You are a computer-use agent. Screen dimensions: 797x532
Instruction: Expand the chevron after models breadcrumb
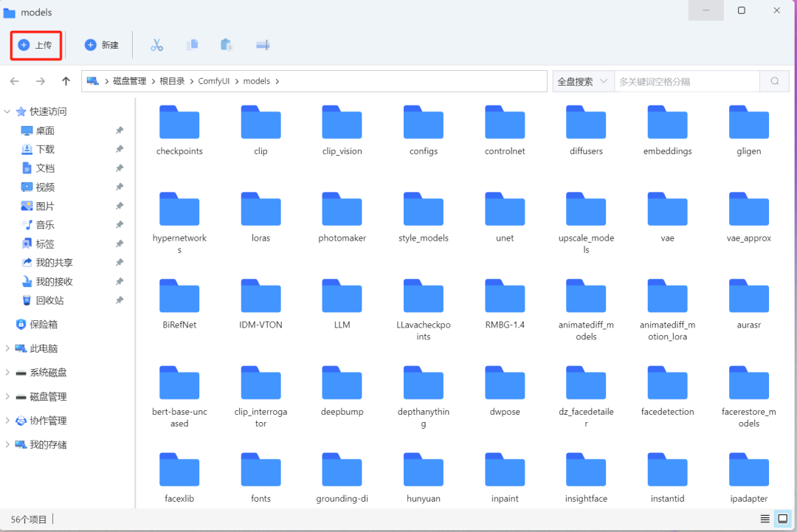click(277, 81)
